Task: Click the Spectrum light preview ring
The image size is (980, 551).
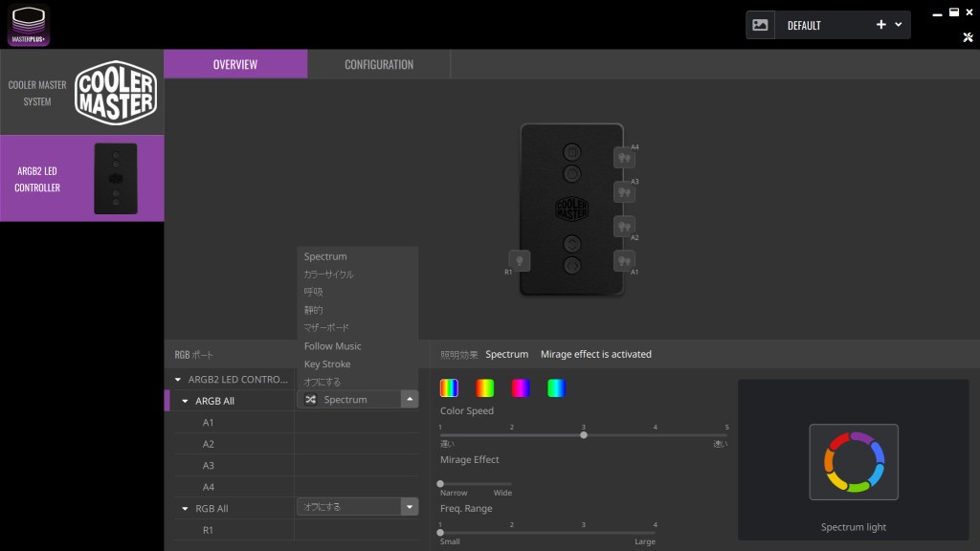Action: click(853, 462)
